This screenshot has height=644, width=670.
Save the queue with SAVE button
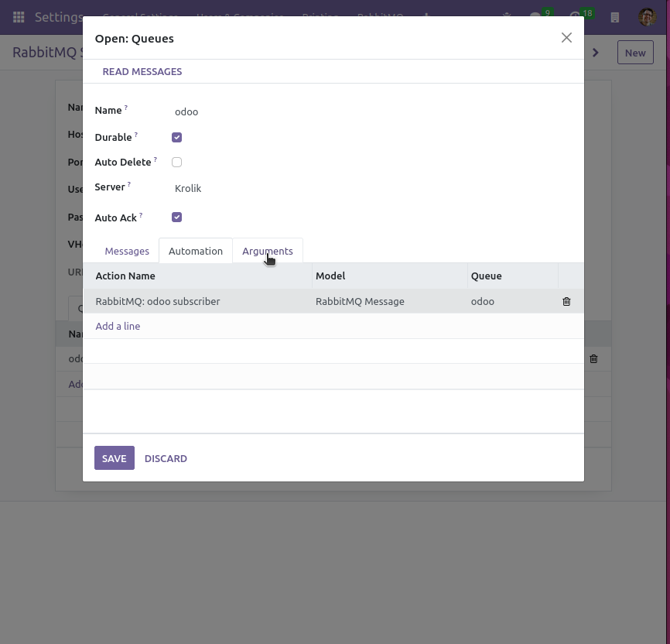point(114,458)
